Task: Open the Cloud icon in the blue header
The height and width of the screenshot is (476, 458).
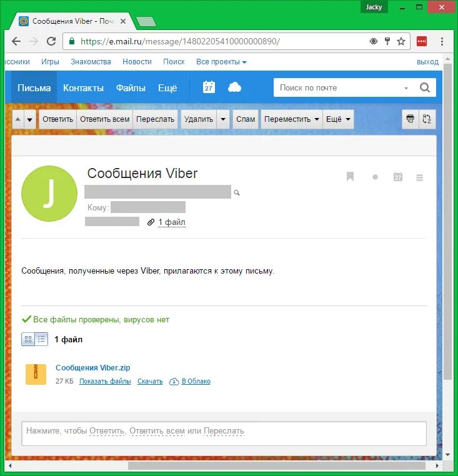Action: pyautogui.click(x=234, y=87)
